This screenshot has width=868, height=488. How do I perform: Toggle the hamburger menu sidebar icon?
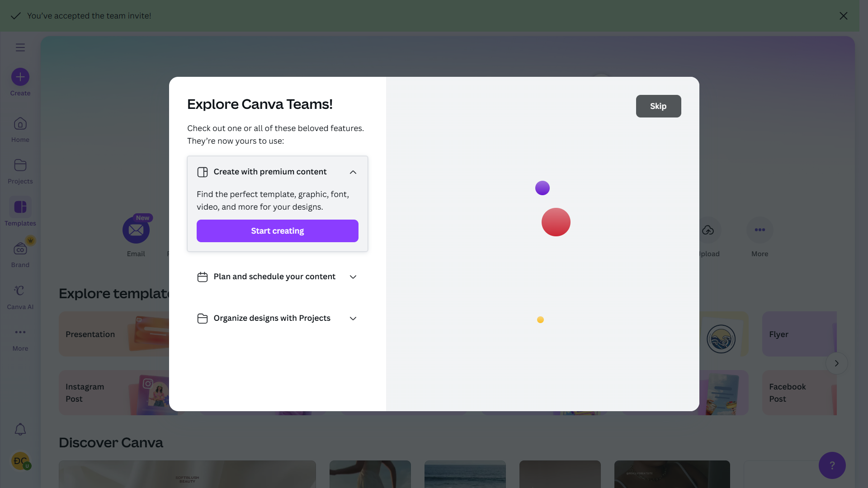coord(20,47)
